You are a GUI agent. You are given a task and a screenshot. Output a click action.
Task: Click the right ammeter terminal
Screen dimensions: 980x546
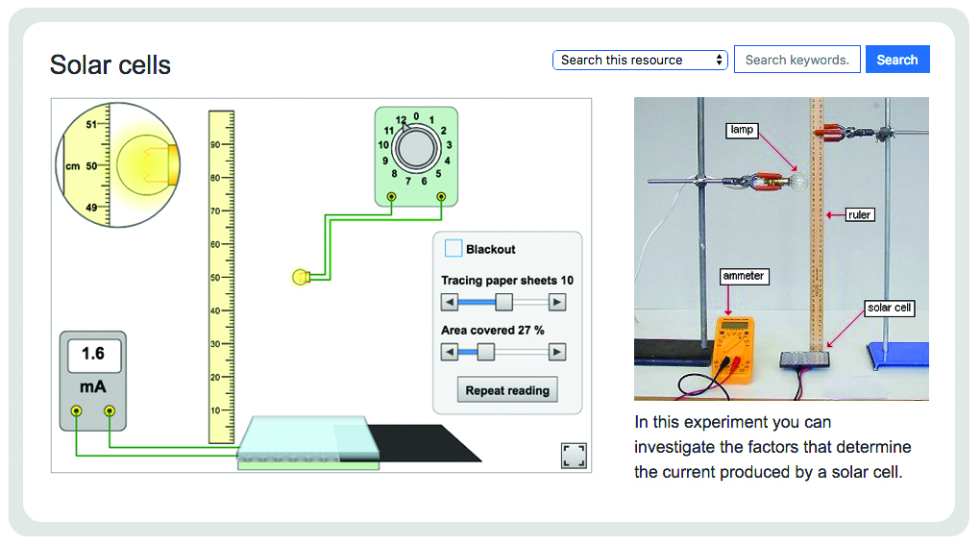(110, 410)
